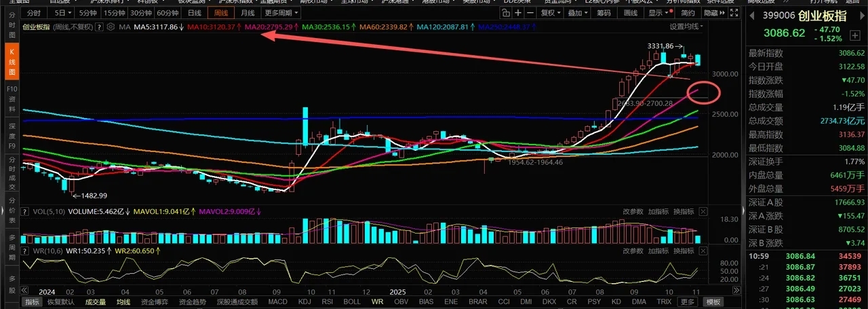Click the fullscreen expand icon in toolbar
Viewport: 868px width, 309px height.
click(x=734, y=13)
